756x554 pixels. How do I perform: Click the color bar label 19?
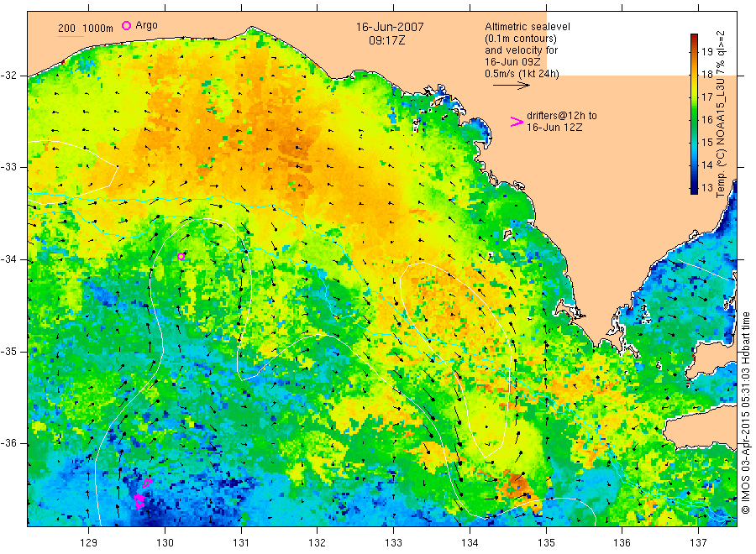(706, 51)
